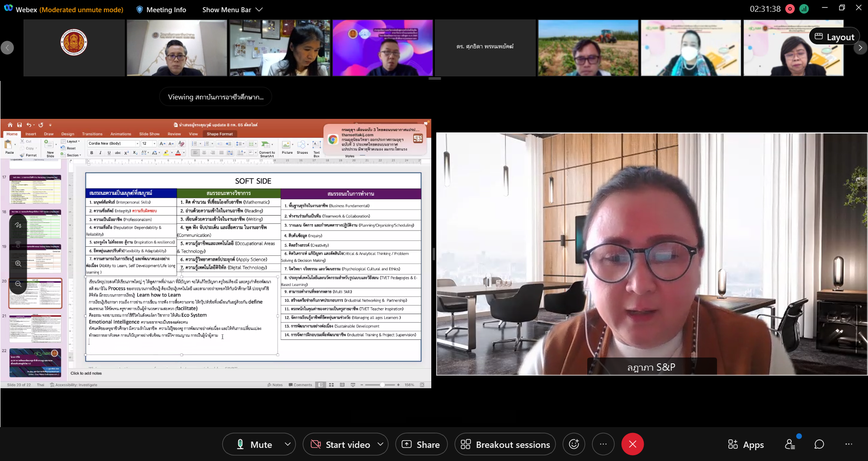Open the Mute audio options arrow
The width and height of the screenshot is (868, 461).
pos(288,444)
